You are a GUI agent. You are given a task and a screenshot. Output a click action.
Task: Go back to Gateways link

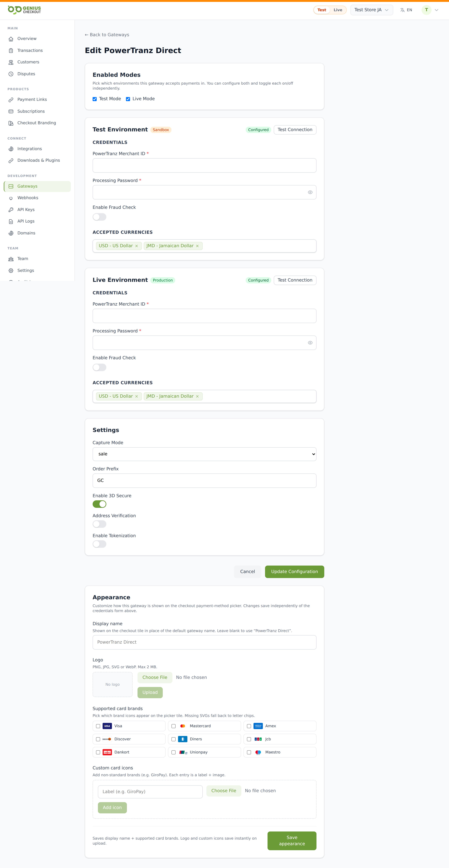coord(107,35)
